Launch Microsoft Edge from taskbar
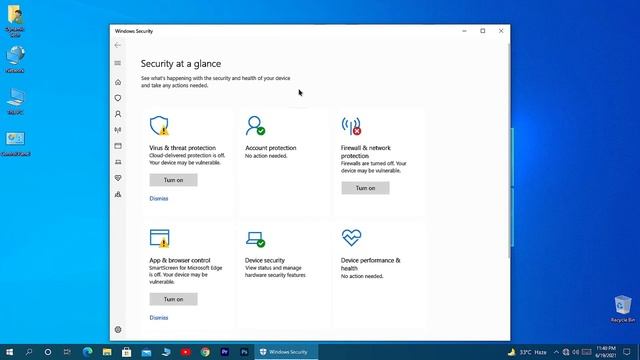Viewport: 640px width, 360px height. tap(87, 352)
